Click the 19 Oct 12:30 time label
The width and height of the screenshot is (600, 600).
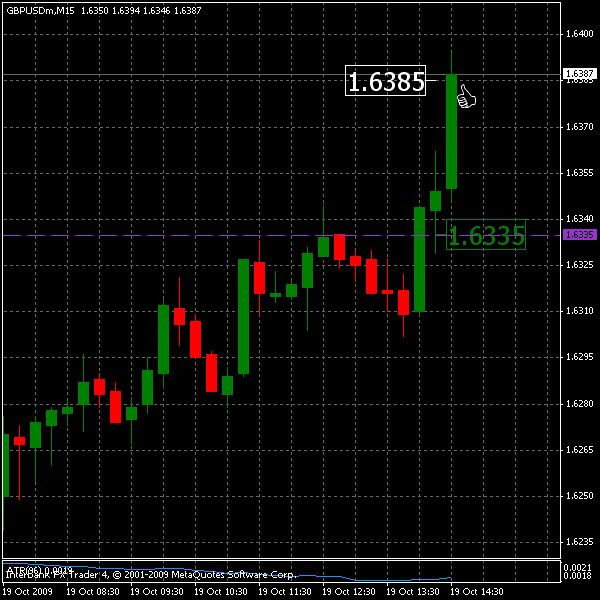point(349,592)
